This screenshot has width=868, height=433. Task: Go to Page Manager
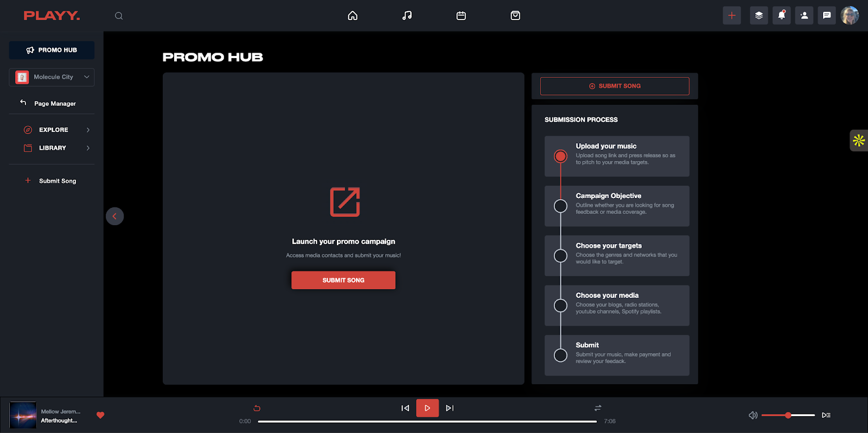click(x=54, y=103)
